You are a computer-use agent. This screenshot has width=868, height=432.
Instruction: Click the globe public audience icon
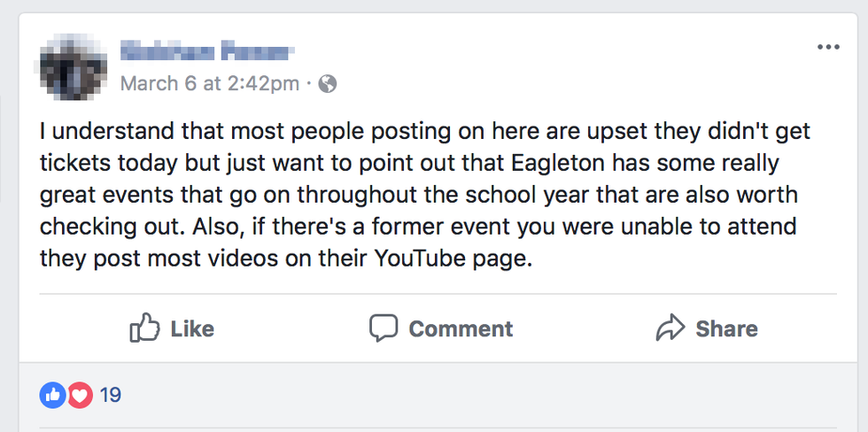[x=328, y=84]
